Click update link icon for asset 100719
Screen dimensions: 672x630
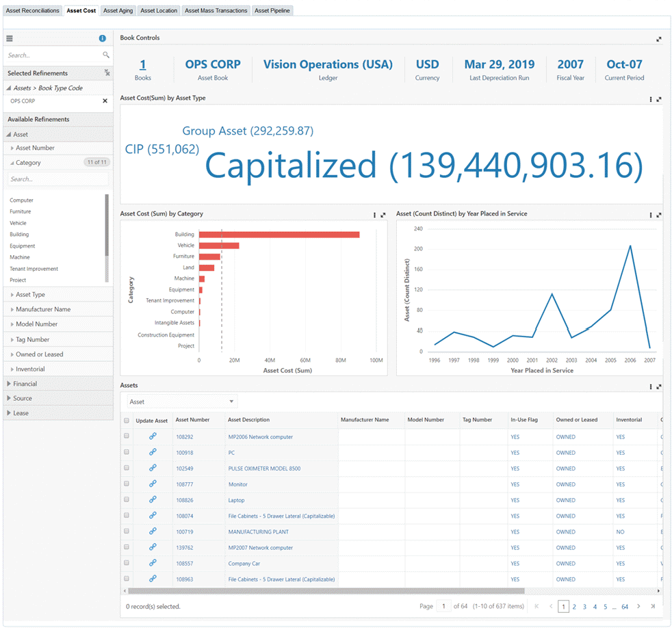153,531
